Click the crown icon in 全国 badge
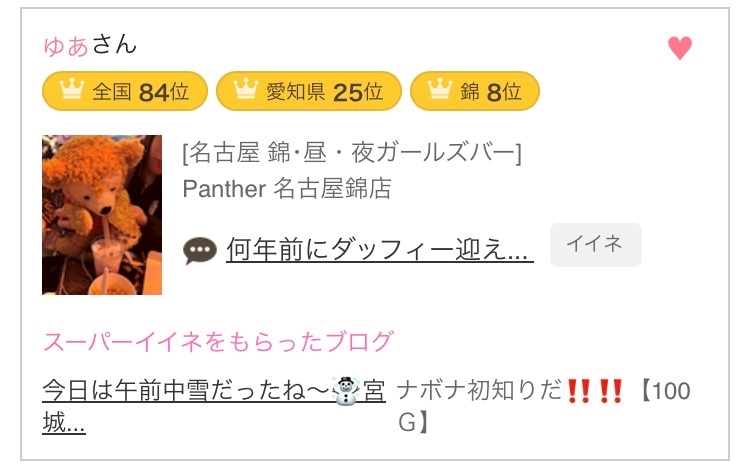This screenshot has height=470, width=750. pos(72,89)
